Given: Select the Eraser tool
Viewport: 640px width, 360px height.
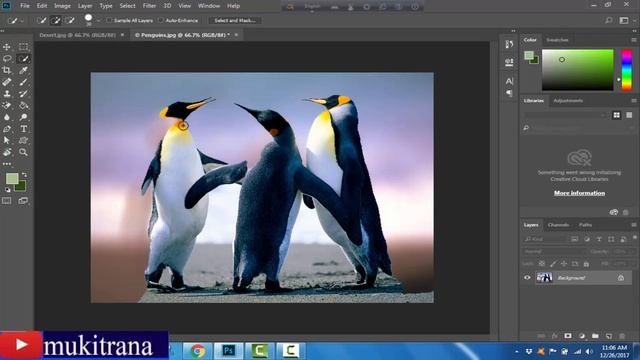Looking at the screenshot, I should tap(7, 105).
